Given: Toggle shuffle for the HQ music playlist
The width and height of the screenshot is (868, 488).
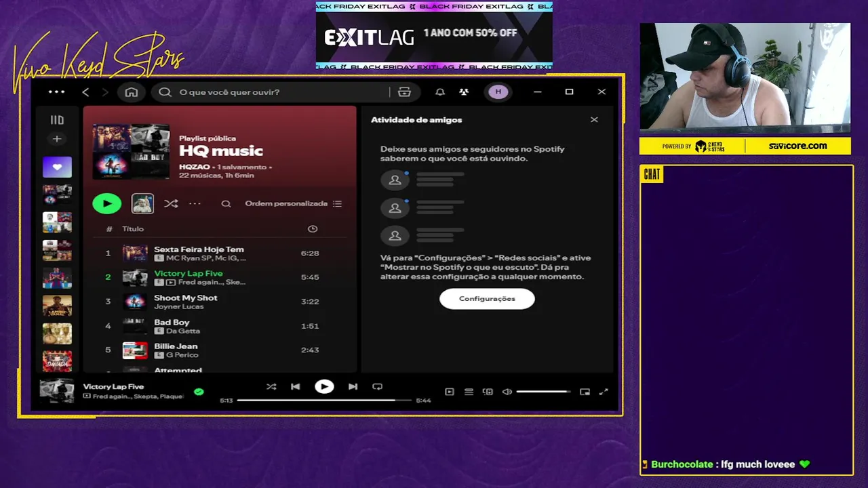Looking at the screenshot, I should [171, 203].
